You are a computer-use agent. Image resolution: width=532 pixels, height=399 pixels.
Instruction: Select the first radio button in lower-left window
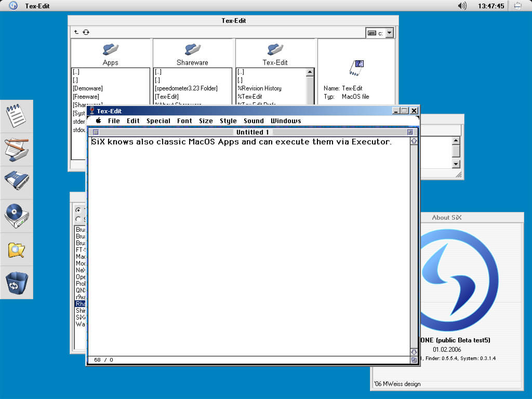click(x=78, y=210)
